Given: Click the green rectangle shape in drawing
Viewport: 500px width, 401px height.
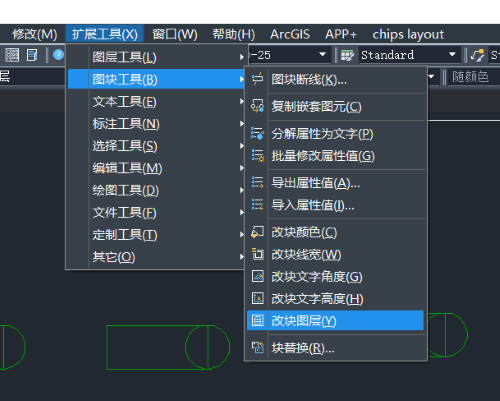Looking at the screenshot, I should point(157,347).
